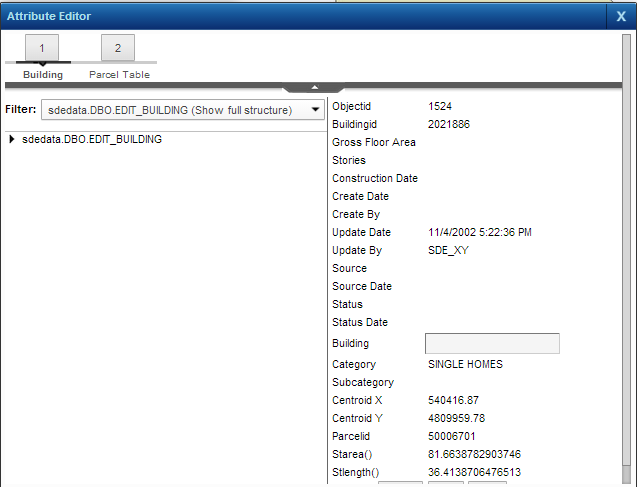The height and width of the screenshot is (487, 637).
Task: Click into the Building text field
Action: point(492,344)
